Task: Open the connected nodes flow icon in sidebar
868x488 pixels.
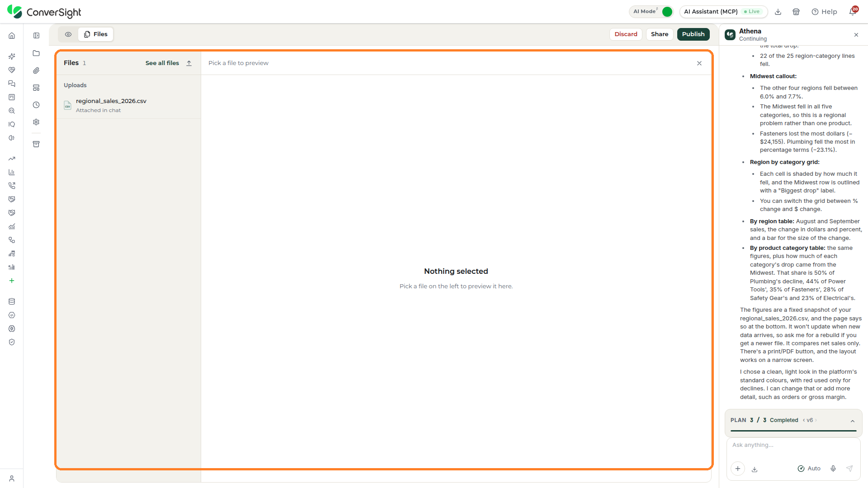Action: [12, 240]
